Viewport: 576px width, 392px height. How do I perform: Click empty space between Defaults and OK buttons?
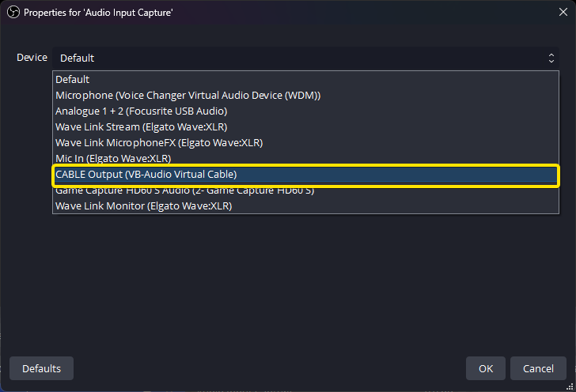point(269,368)
